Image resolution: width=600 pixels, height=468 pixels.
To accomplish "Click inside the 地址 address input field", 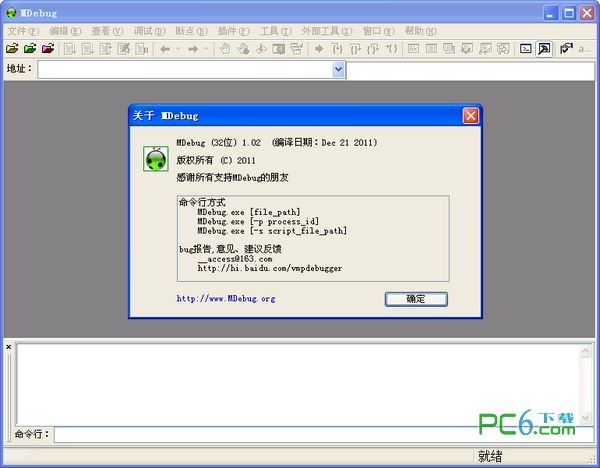I will tap(185, 70).
